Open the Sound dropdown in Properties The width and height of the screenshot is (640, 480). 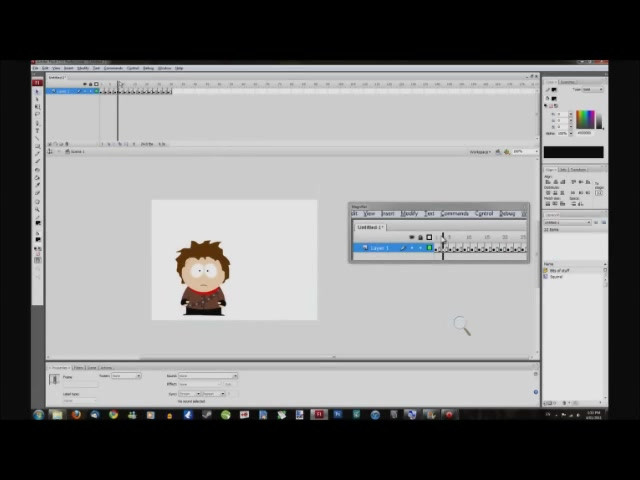click(208, 376)
